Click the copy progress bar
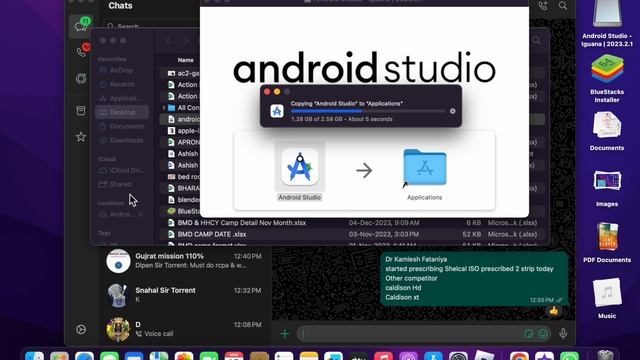Screen dimensions: 640x360 (x=368, y=111)
